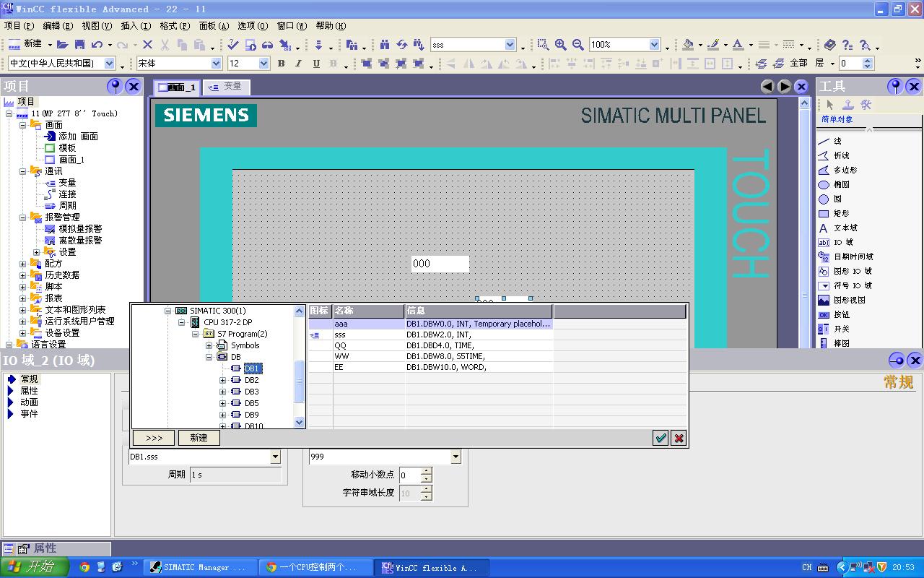Select 动画 in the properties category list
This screenshot has width=924, height=578.
click(29, 402)
